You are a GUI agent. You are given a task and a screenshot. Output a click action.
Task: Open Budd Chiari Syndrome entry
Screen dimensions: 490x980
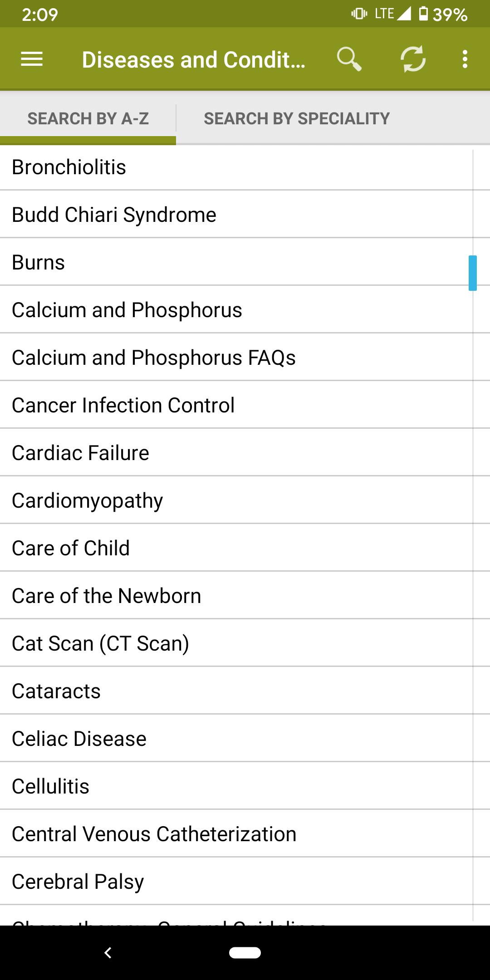[236, 215]
